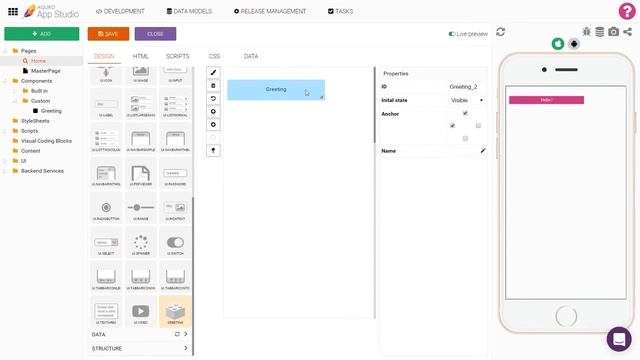
Task: Open the Greeting custom component in tree
Action: (51, 111)
